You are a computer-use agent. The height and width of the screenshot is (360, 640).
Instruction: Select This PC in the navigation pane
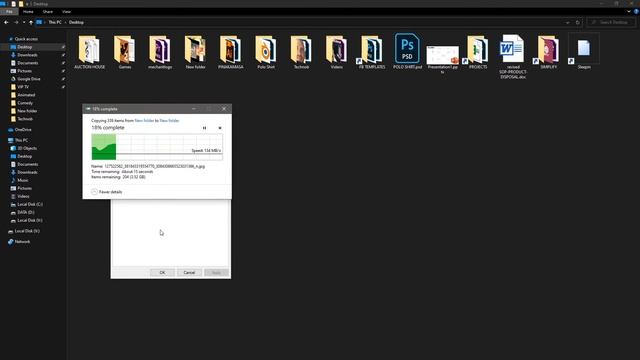click(21, 140)
